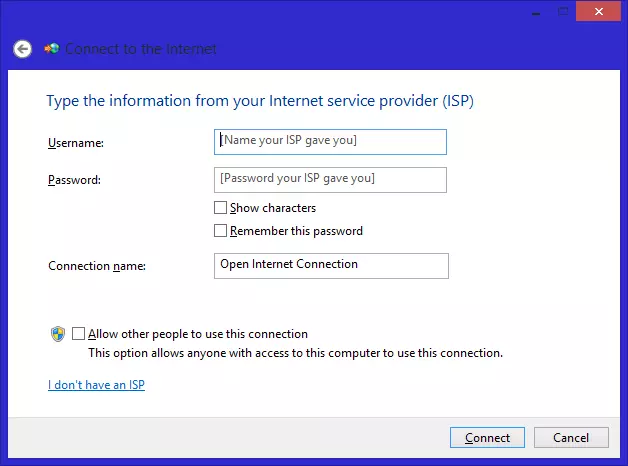This screenshot has width=628, height=466.
Task: Click the UAC shield icon
Action: tap(58, 334)
